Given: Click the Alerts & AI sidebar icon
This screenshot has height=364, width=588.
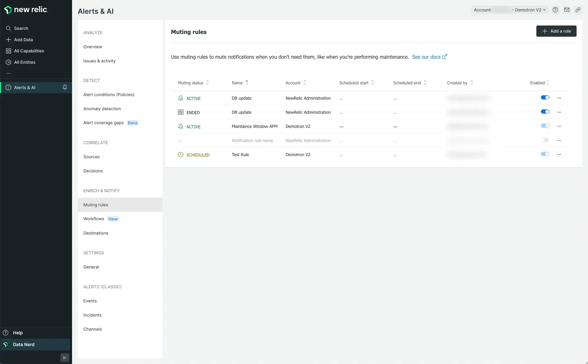Looking at the screenshot, I should (x=9, y=88).
